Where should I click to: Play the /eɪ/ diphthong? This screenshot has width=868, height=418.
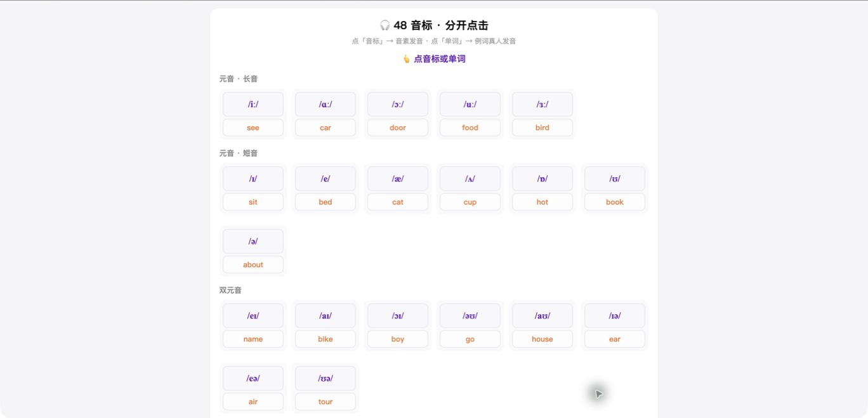click(253, 315)
